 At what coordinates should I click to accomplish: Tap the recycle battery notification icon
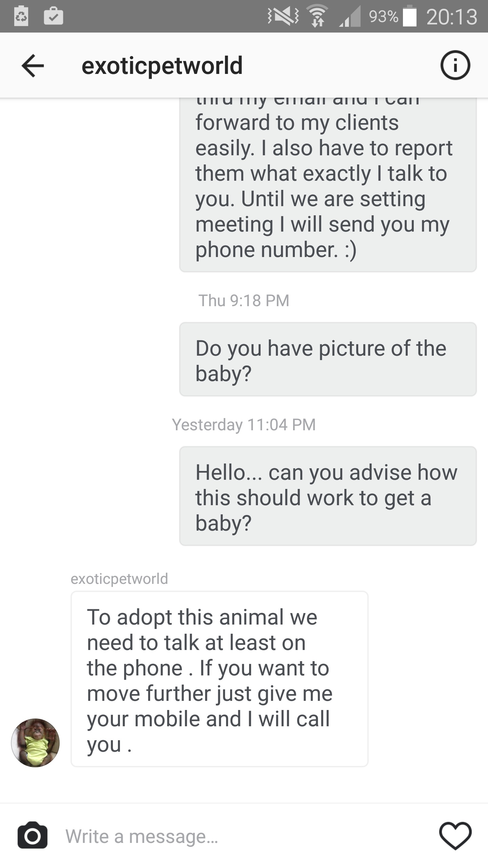(x=21, y=16)
